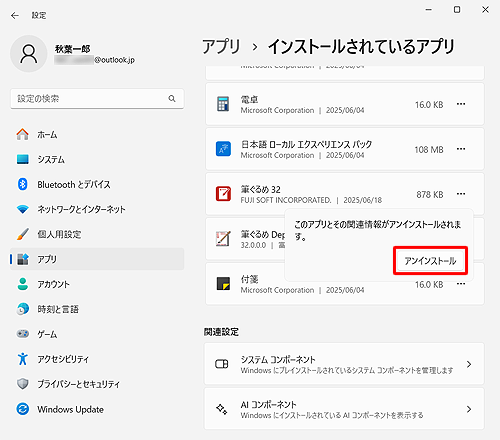
Task: Click the 関連設定 section heading
Action: [221, 332]
